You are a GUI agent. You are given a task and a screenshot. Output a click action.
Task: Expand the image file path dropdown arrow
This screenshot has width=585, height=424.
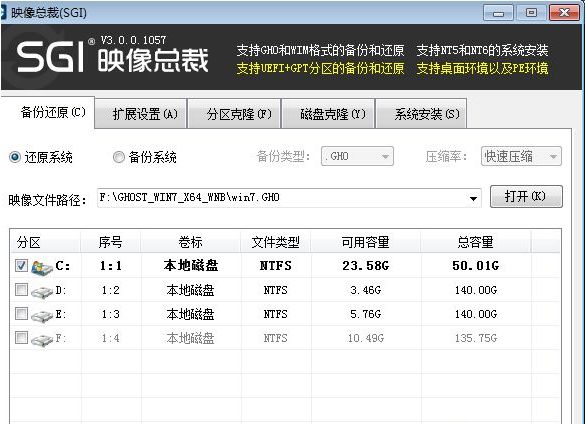(473, 198)
